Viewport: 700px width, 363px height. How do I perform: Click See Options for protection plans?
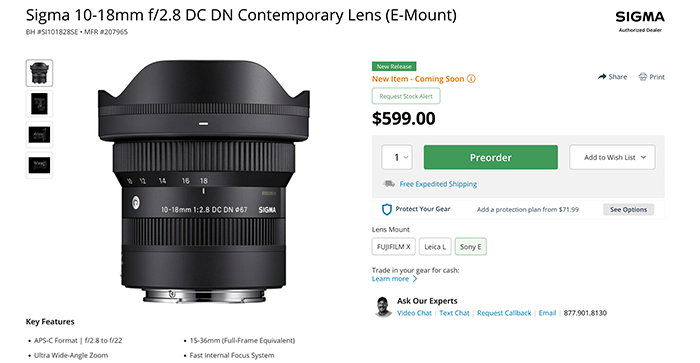click(628, 209)
